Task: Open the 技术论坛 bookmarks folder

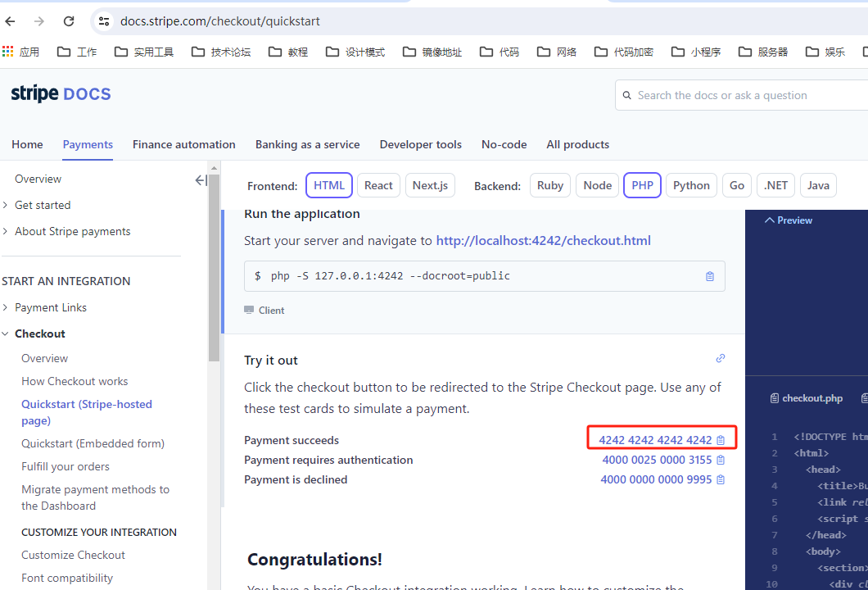Action: point(221,52)
